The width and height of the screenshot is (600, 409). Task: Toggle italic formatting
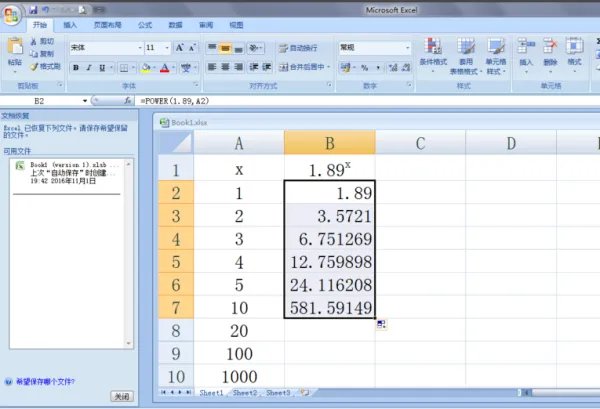(89, 67)
